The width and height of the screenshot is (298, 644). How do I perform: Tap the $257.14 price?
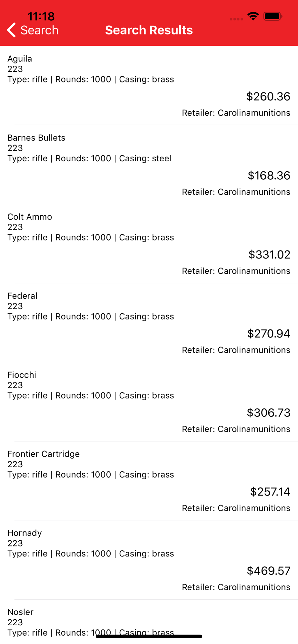[270, 492]
